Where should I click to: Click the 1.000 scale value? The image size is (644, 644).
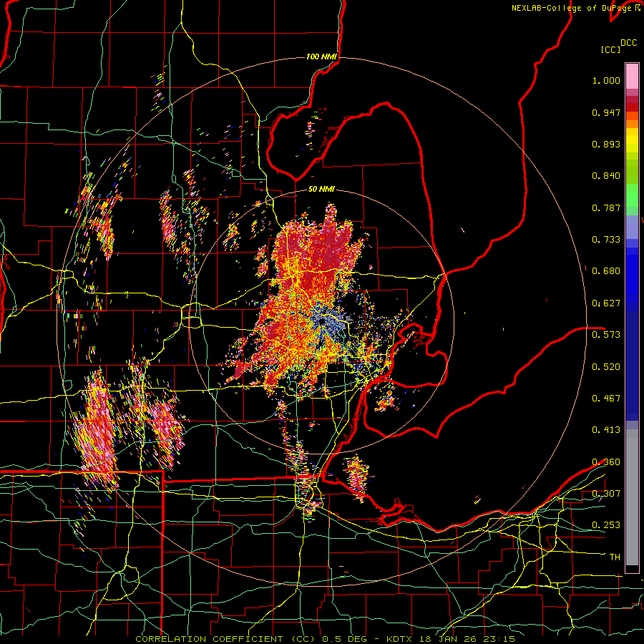click(606, 80)
